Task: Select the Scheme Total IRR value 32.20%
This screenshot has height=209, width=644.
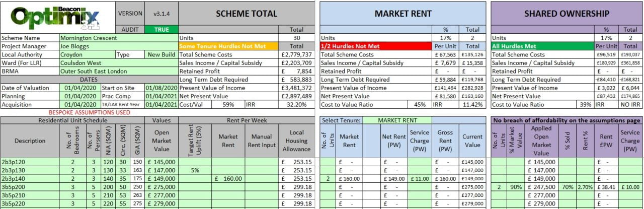Action: pyautogui.click(x=296, y=104)
